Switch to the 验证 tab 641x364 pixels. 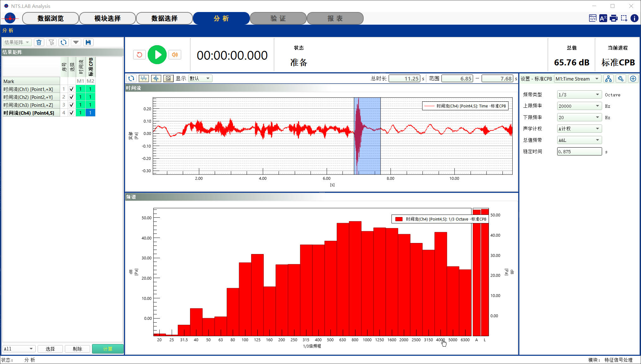pos(278,18)
